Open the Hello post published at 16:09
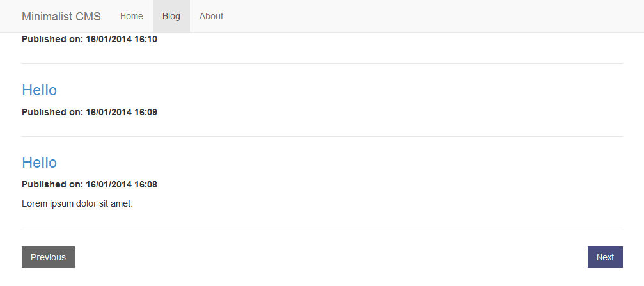The width and height of the screenshot is (644, 286). (39, 90)
